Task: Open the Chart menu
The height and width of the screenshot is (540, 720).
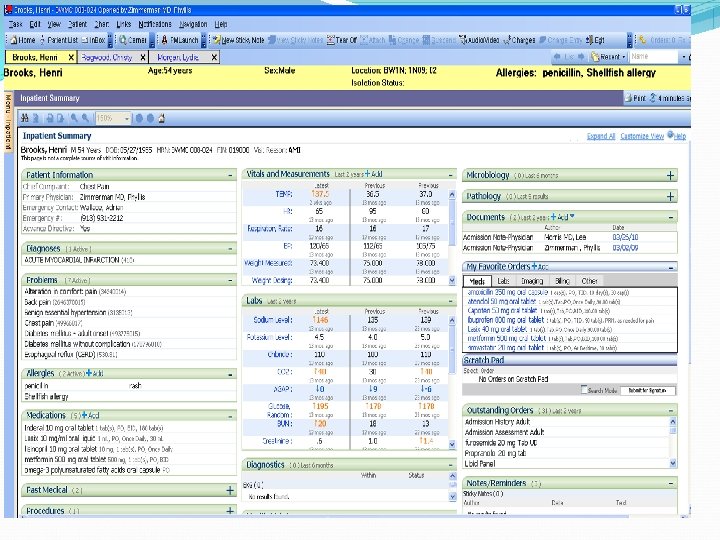Action: (101, 24)
